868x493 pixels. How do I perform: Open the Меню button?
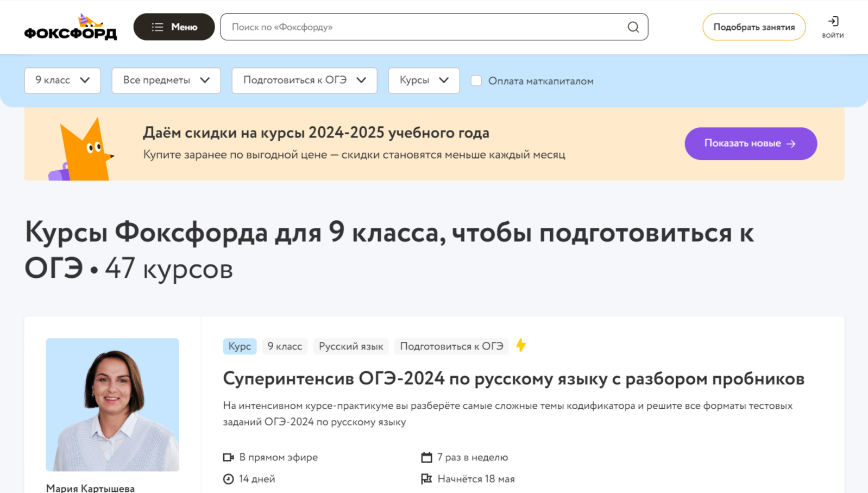[x=174, y=27]
